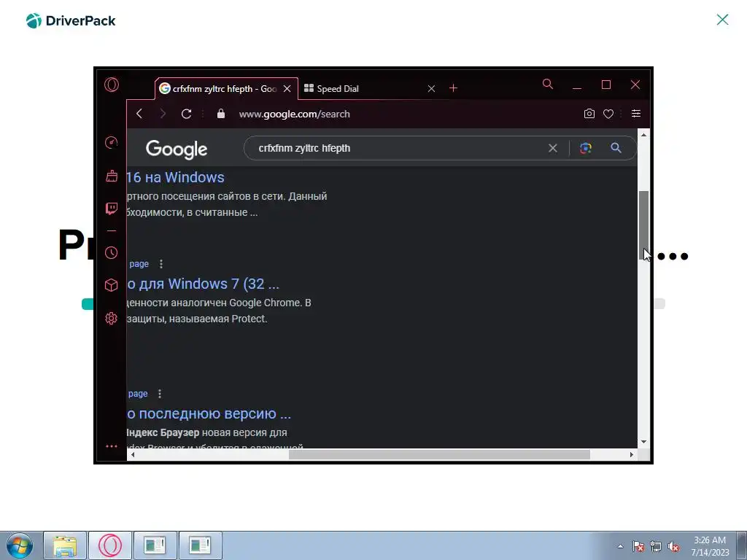Click the horizontal scrollbar thumb
Image resolution: width=747 pixels, height=560 pixels.
439,455
